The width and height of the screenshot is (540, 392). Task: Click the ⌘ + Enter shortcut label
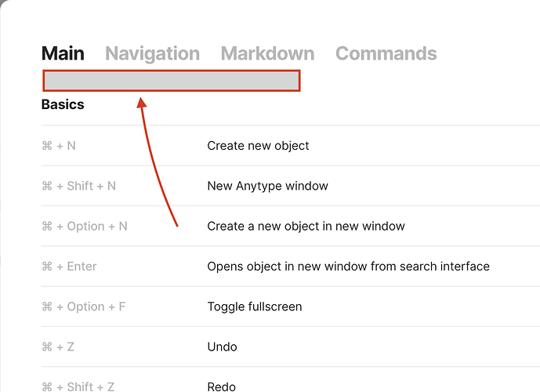point(69,267)
